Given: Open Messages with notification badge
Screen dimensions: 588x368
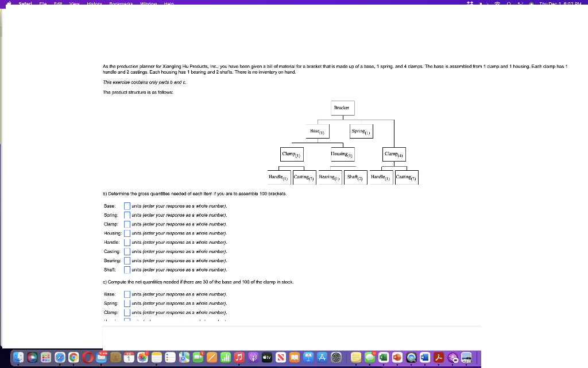Looking at the screenshot, I should pyautogui.click(x=370, y=358).
